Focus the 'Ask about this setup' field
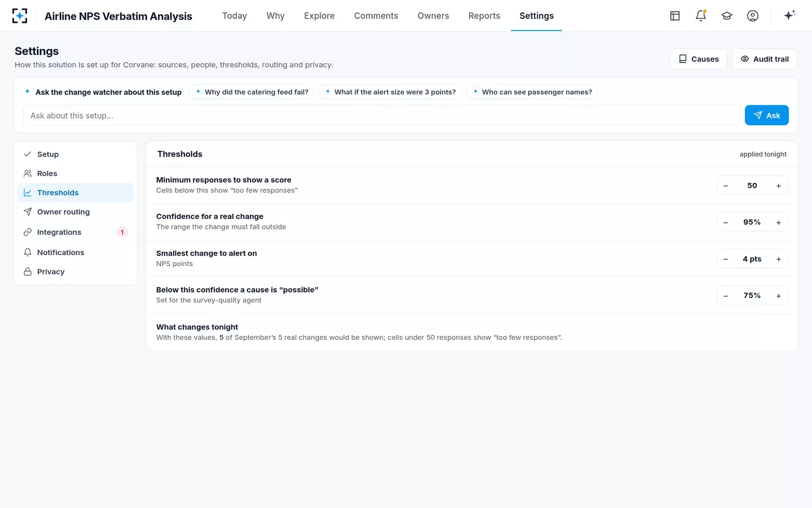Screen dimensions: 812x508 point(382,115)
